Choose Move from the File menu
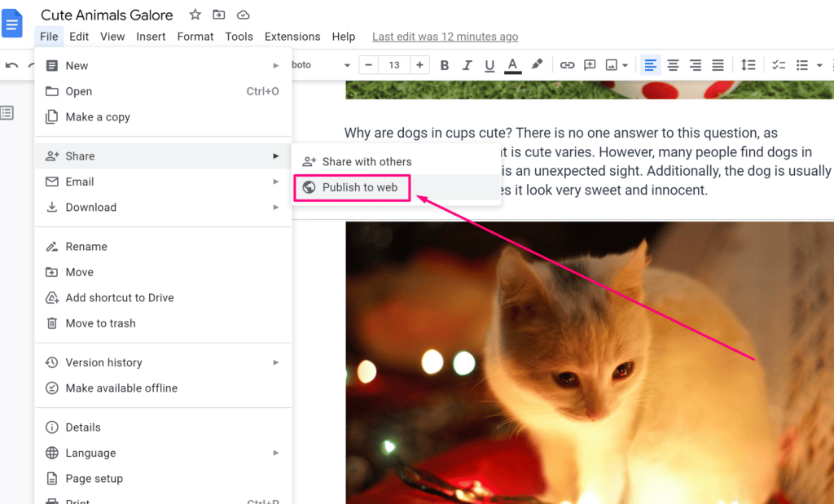 click(163, 272)
